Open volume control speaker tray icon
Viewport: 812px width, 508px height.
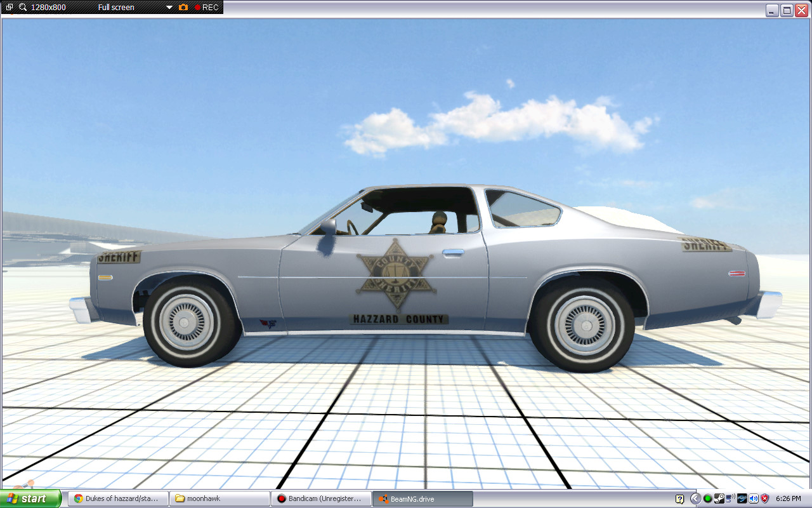754,498
